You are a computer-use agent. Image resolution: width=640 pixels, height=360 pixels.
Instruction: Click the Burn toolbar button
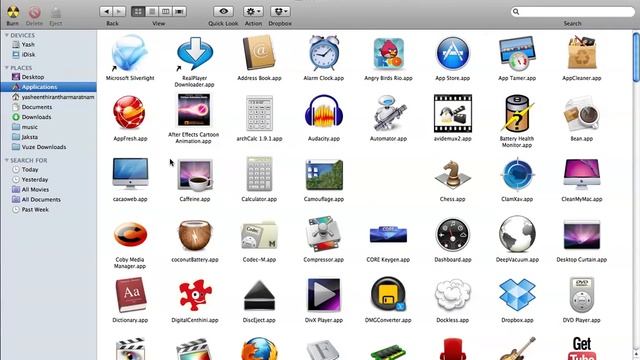[x=13, y=15]
